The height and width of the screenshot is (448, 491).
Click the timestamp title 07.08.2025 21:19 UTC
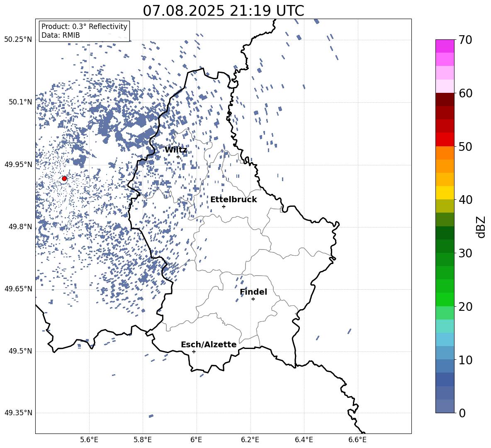tap(224, 11)
